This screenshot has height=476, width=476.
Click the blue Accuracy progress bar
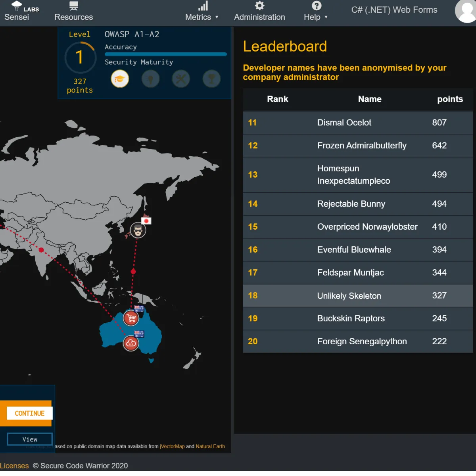165,54
